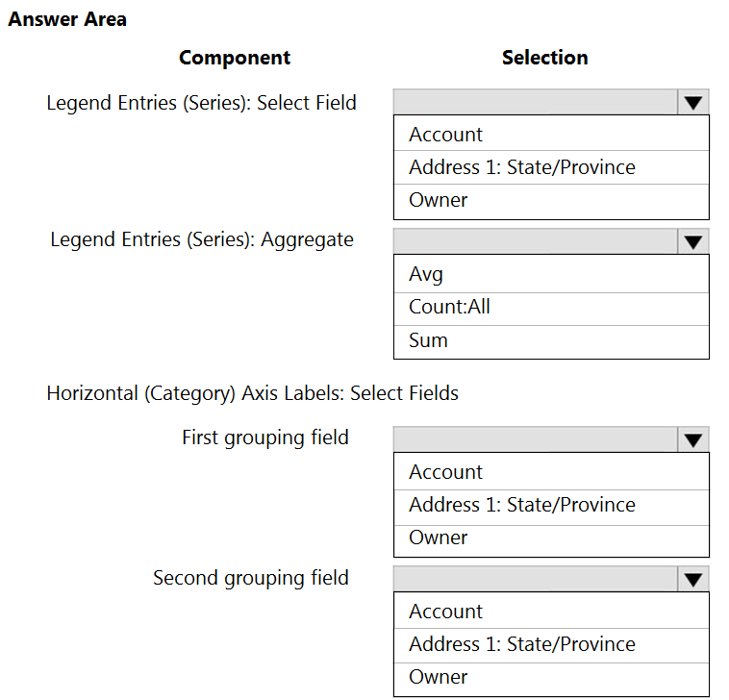
Task: Click the First grouping field combo box
Action: point(535,440)
